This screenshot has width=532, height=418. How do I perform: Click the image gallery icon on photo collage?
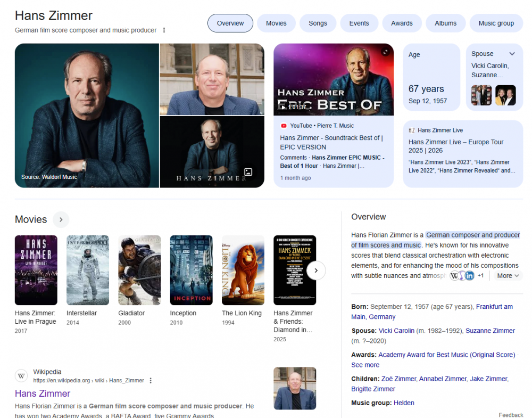point(248,171)
